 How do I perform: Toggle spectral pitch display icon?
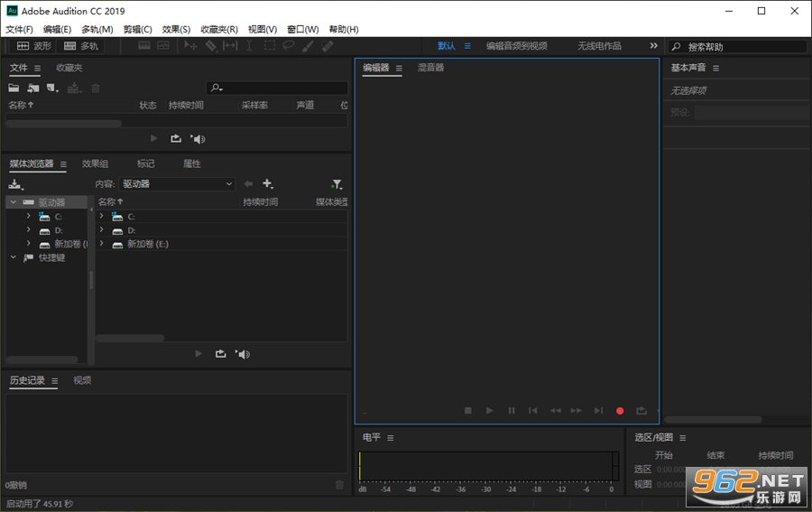point(163,46)
